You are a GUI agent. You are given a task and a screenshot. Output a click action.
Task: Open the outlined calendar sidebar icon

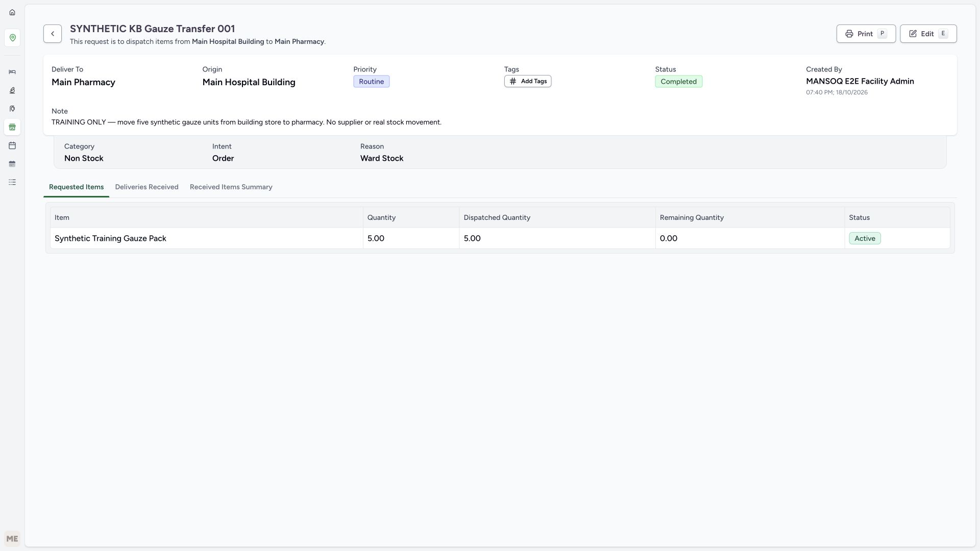click(12, 145)
